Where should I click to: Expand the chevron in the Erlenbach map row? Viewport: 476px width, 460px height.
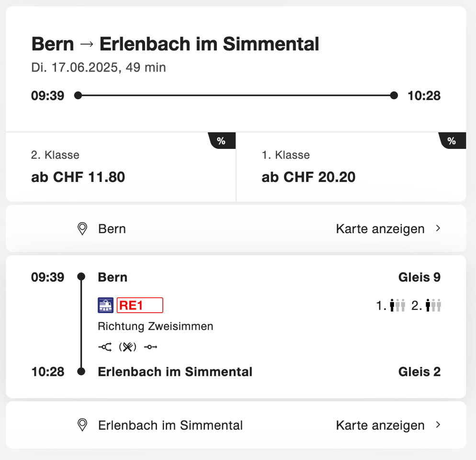tap(438, 425)
